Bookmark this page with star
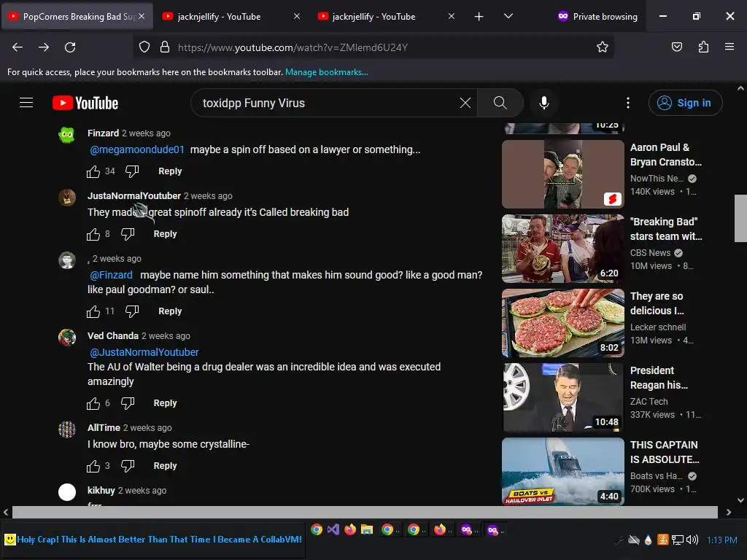 click(602, 47)
